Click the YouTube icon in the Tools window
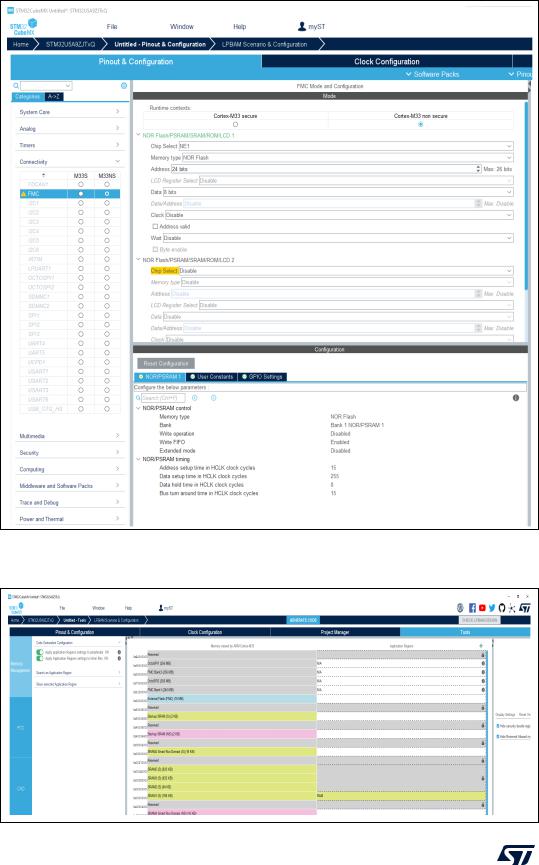 (x=482, y=608)
